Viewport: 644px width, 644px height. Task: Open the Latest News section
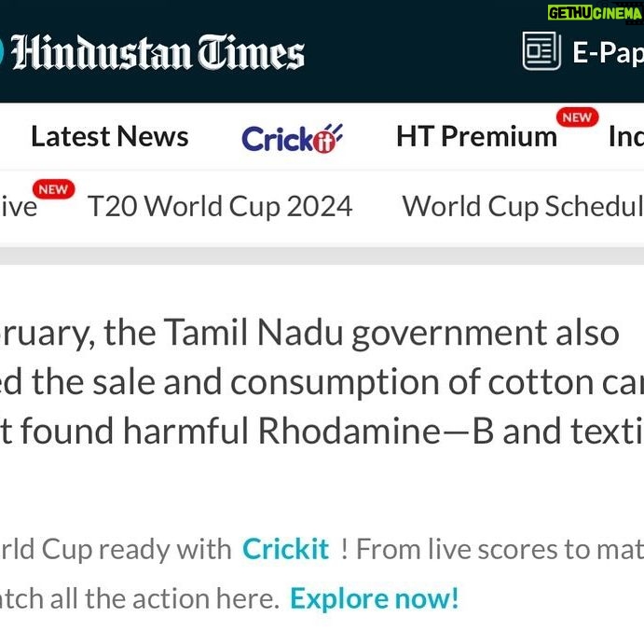coord(109,137)
